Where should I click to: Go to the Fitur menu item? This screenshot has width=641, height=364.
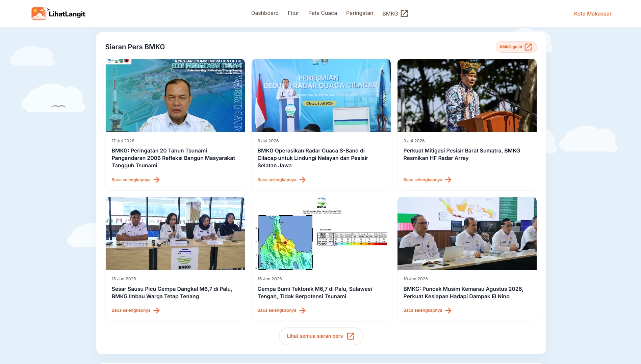click(x=293, y=13)
